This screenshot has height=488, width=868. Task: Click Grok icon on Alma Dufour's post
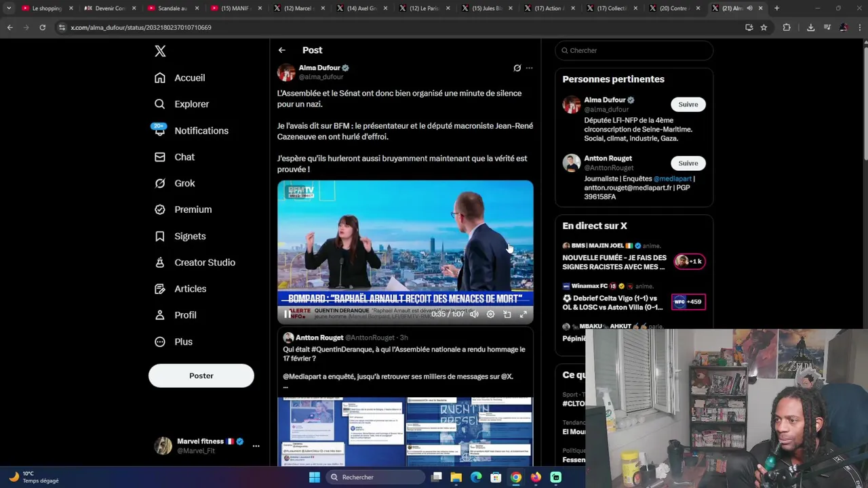pyautogui.click(x=517, y=68)
